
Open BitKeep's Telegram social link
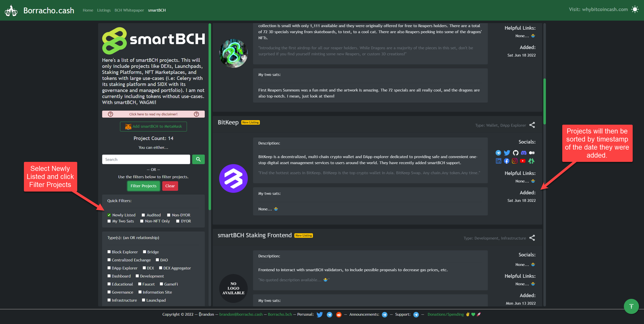click(x=498, y=153)
